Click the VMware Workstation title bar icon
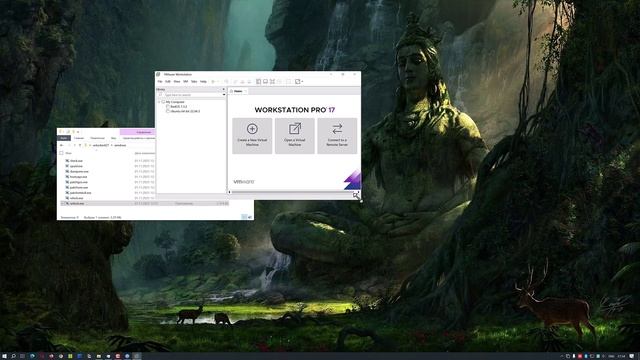Viewport: 640px width, 360px height. pos(158,74)
